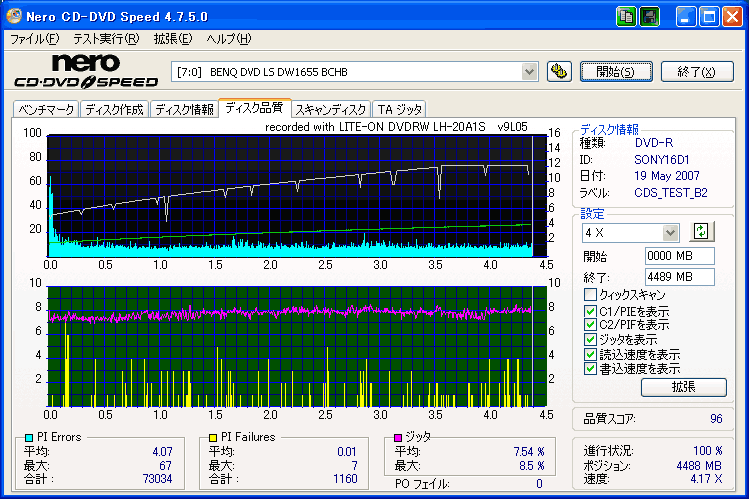
Task: Uncheck the C1/PIEを表示 checkbox
Action: click(590, 311)
